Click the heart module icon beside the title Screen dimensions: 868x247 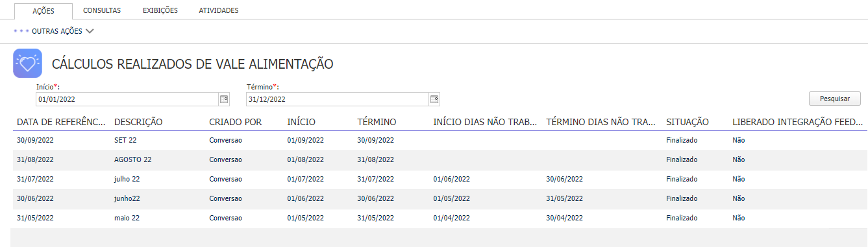27,64
